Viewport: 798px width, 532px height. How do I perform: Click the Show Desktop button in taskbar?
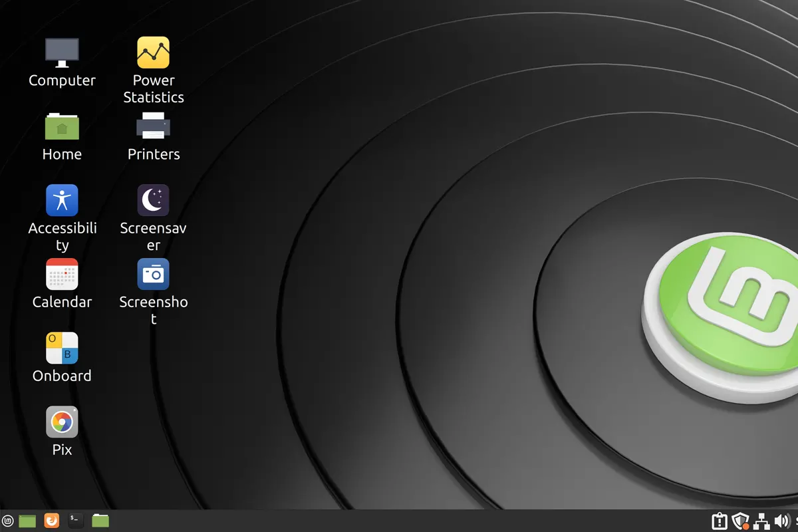(27, 521)
